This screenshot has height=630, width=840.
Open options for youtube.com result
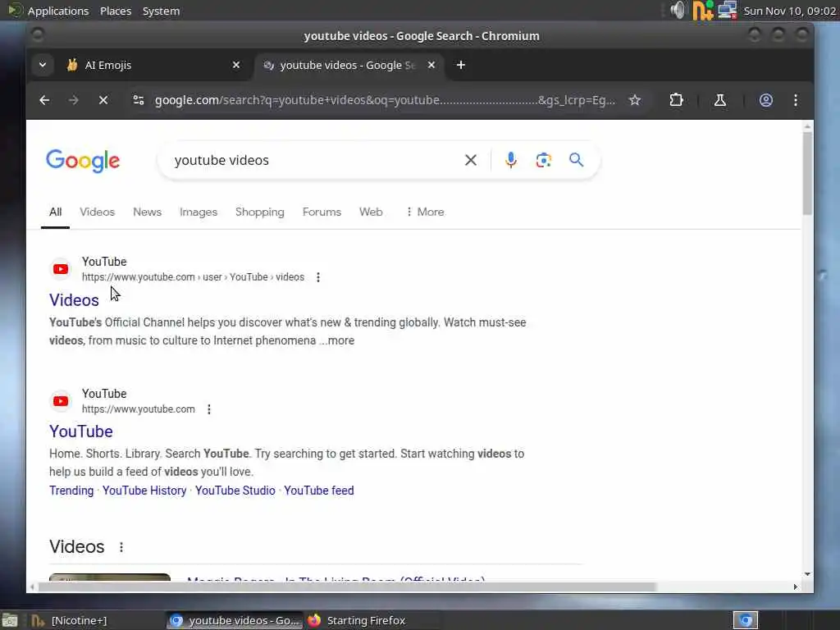(209, 409)
